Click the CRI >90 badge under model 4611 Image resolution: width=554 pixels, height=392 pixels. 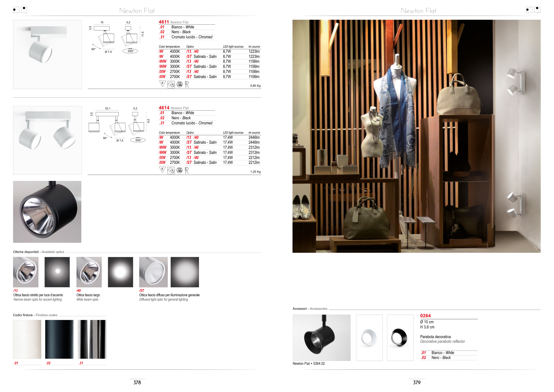click(179, 84)
